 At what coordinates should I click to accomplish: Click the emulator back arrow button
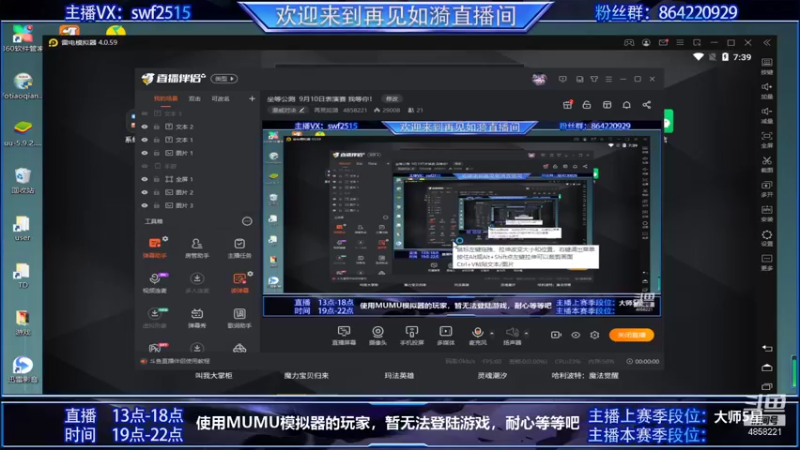coord(767,348)
